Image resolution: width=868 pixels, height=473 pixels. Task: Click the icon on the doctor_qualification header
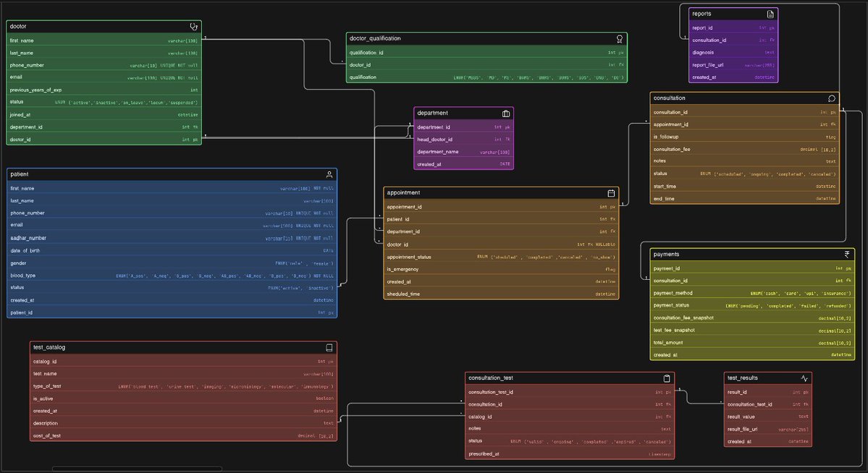619,38
